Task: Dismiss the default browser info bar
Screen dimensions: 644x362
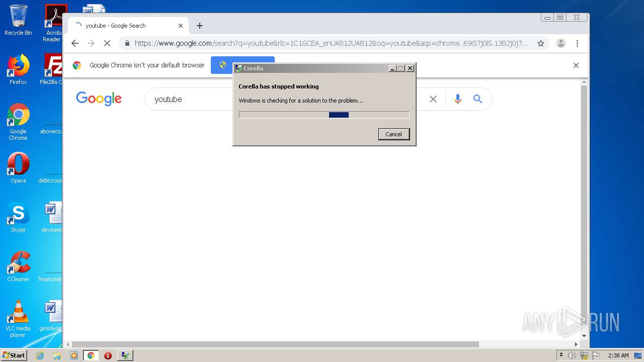Action: pos(576,65)
